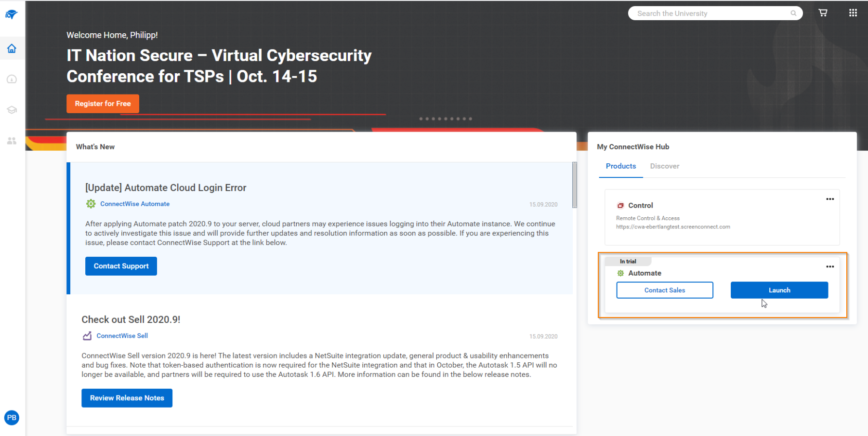Launch the Automate trial
The height and width of the screenshot is (436, 868).
[x=779, y=290]
